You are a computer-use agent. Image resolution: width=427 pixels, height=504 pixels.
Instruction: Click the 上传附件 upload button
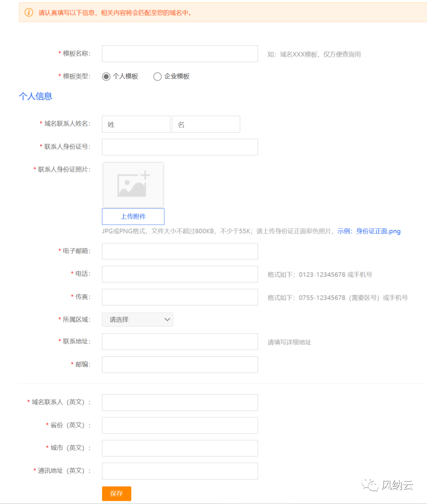click(x=133, y=216)
